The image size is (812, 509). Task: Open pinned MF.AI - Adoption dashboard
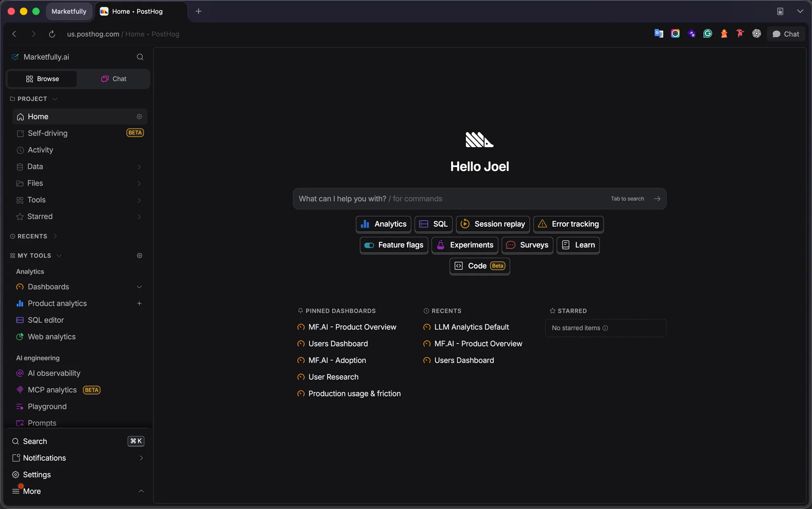337,361
